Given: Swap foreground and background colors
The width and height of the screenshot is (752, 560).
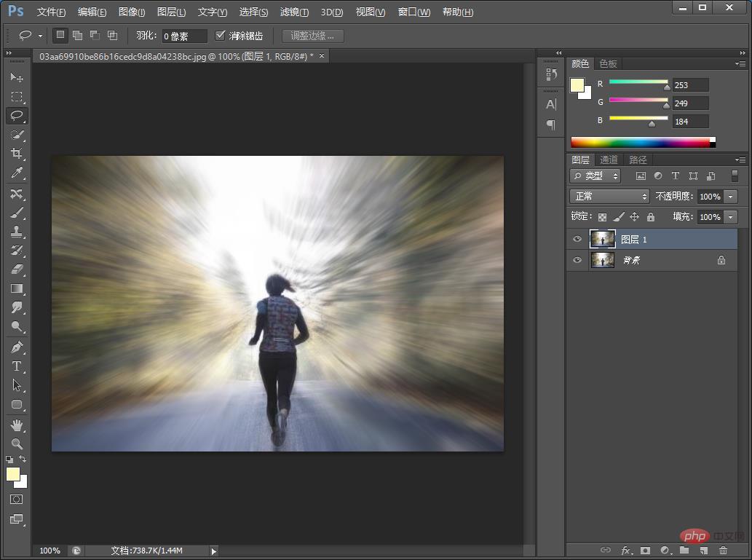Looking at the screenshot, I should click(23, 459).
